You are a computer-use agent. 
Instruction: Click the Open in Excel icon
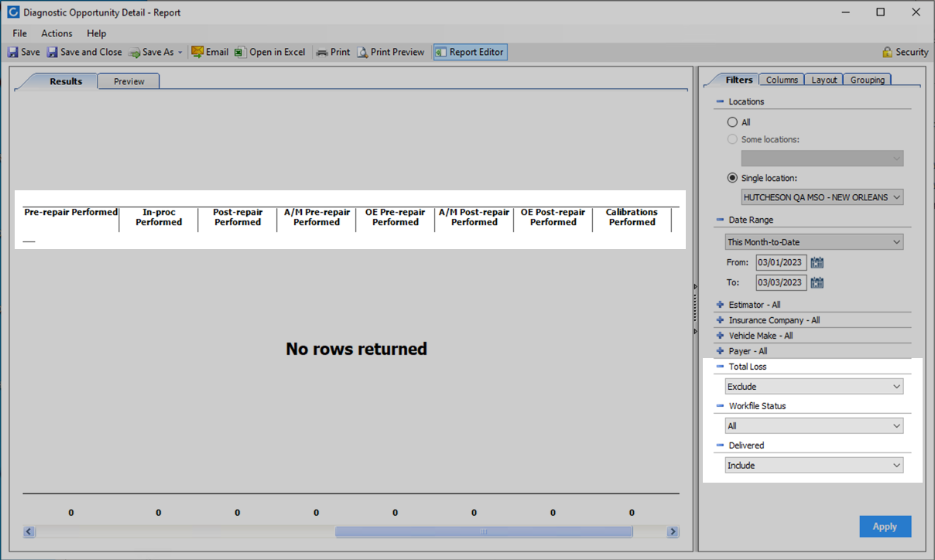(240, 53)
